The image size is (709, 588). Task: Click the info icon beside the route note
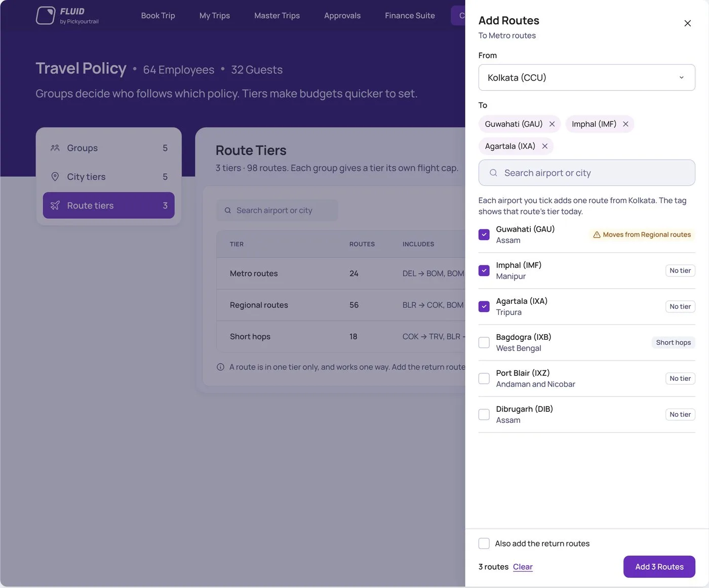click(220, 367)
